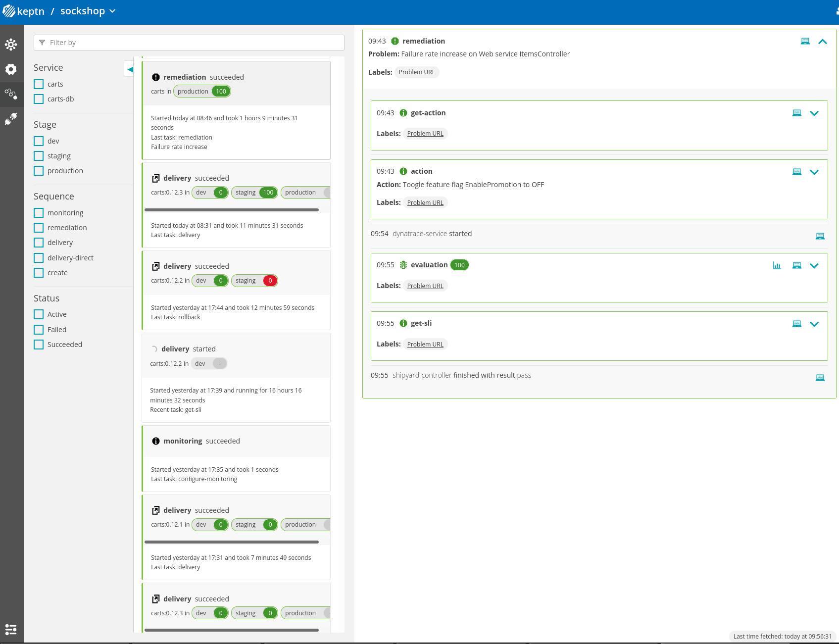This screenshot has height=644, width=839.
Task: Open evaluation chart icon at 09:55
Action: pos(777,265)
